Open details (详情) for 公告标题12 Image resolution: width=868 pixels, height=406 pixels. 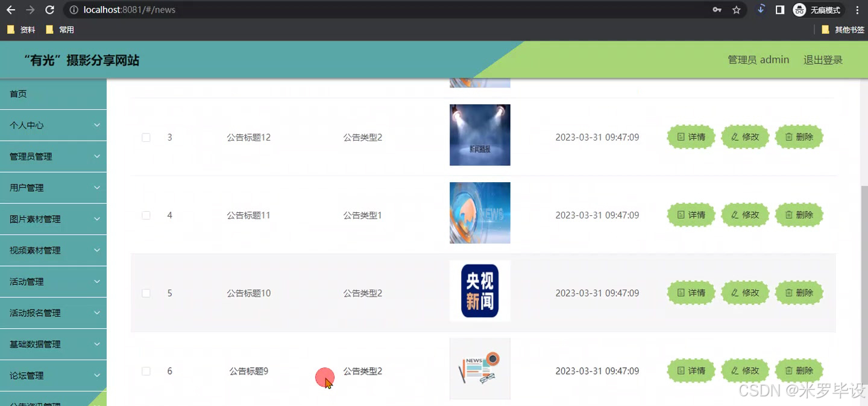pyautogui.click(x=691, y=137)
